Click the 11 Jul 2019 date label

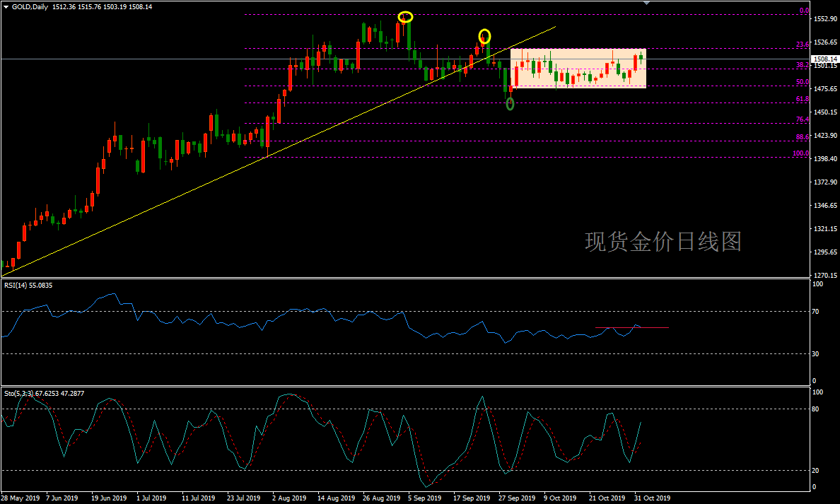198,498
